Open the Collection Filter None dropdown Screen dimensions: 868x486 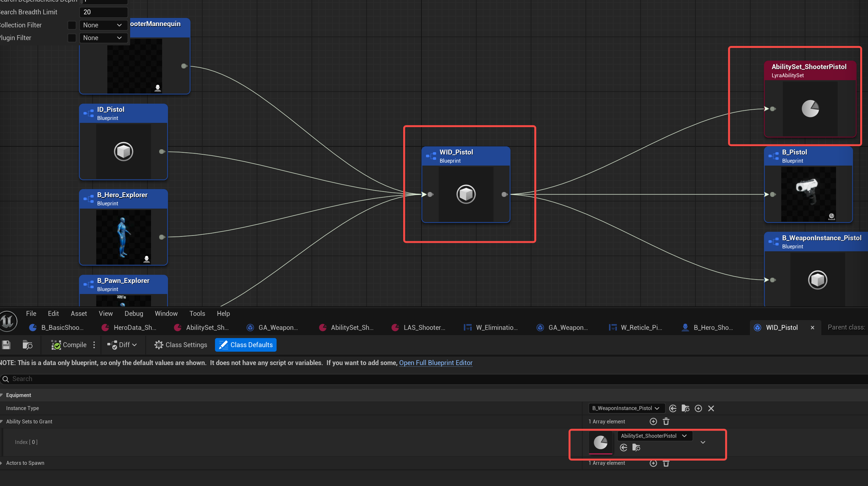click(102, 25)
